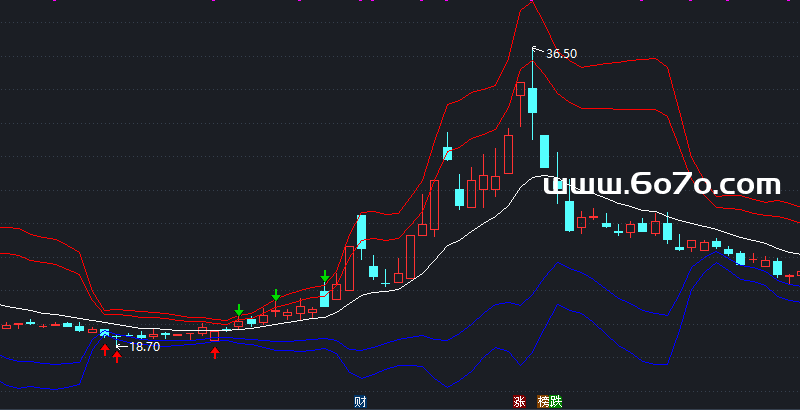Open the red 涨 marker at chart bottom
The height and width of the screenshot is (410, 800).
(519, 402)
